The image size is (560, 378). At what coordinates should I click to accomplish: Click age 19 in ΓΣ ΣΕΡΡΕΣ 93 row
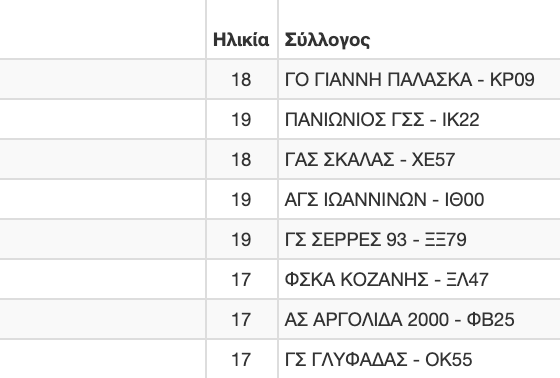pos(241,239)
